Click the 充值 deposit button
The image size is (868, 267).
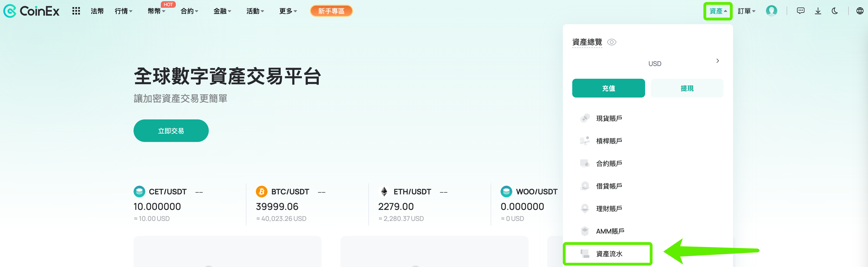(608, 88)
